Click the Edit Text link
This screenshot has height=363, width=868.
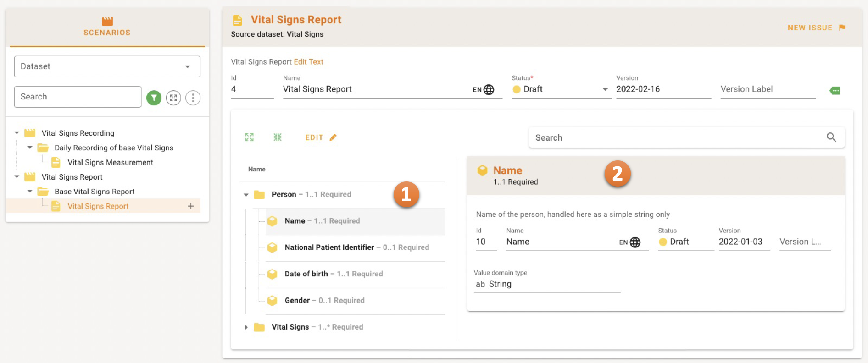coord(308,62)
